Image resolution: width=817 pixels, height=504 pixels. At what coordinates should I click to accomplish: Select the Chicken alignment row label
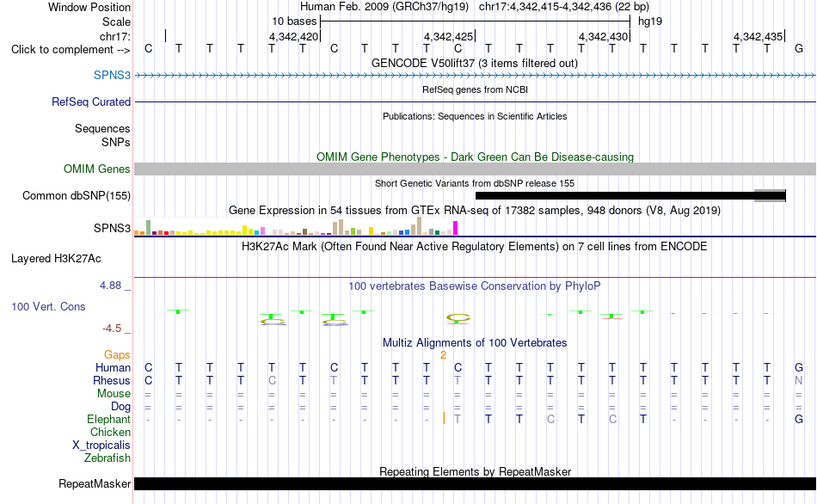[x=110, y=432]
